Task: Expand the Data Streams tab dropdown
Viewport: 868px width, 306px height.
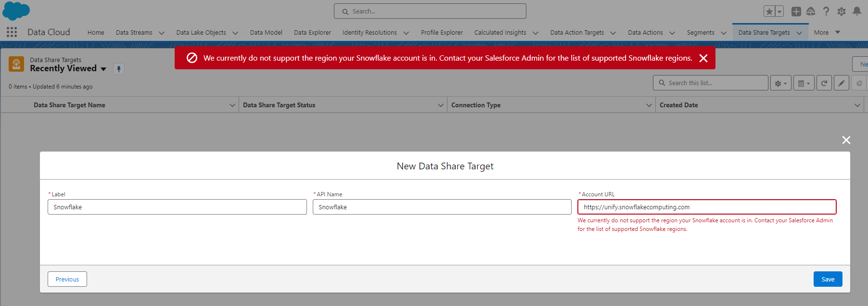Action: click(x=162, y=33)
